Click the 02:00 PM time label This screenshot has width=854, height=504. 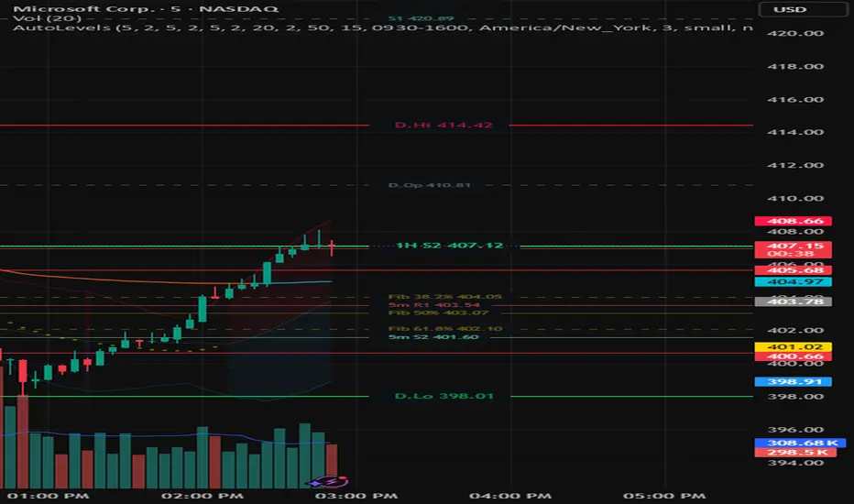pos(203,497)
